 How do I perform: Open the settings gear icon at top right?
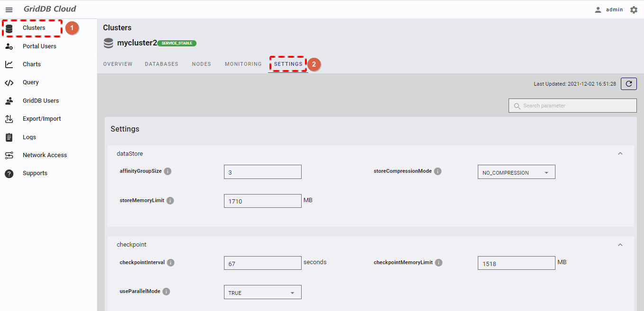pos(634,9)
